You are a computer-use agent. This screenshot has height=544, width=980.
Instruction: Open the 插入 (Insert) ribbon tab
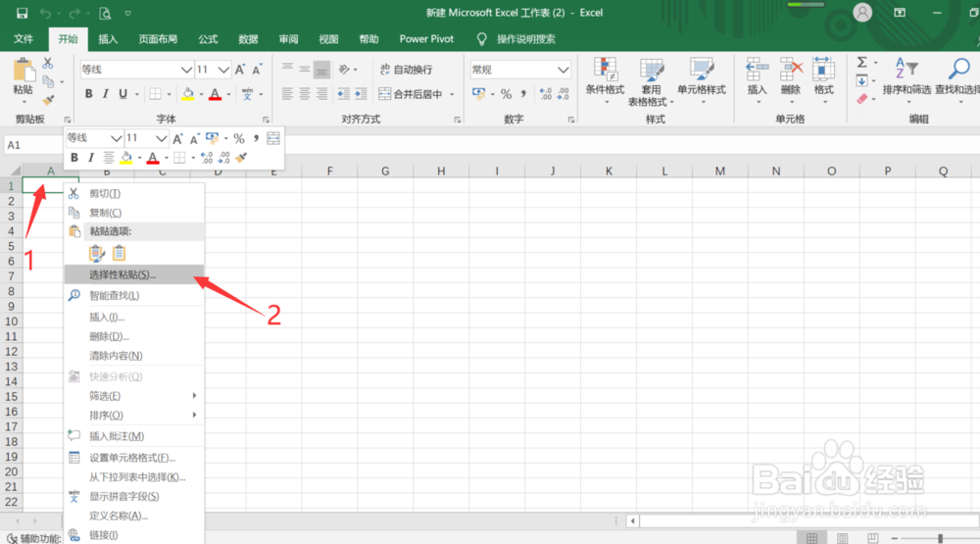(x=108, y=39)
